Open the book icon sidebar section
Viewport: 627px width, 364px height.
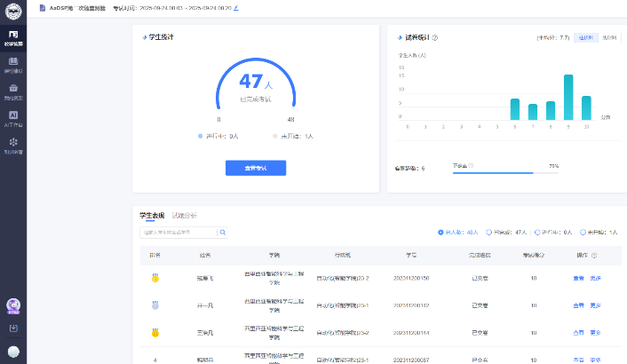click(x=13, y=66)
